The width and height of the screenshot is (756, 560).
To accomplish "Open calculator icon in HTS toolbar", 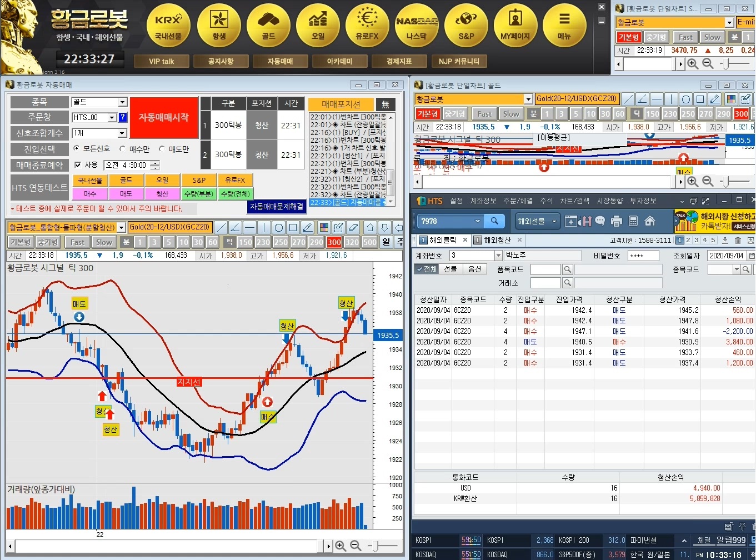I will coord(633,221).
